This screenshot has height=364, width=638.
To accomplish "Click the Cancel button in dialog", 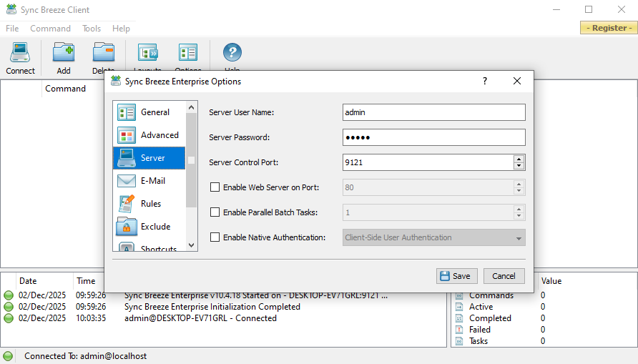I will click(504, 276).
